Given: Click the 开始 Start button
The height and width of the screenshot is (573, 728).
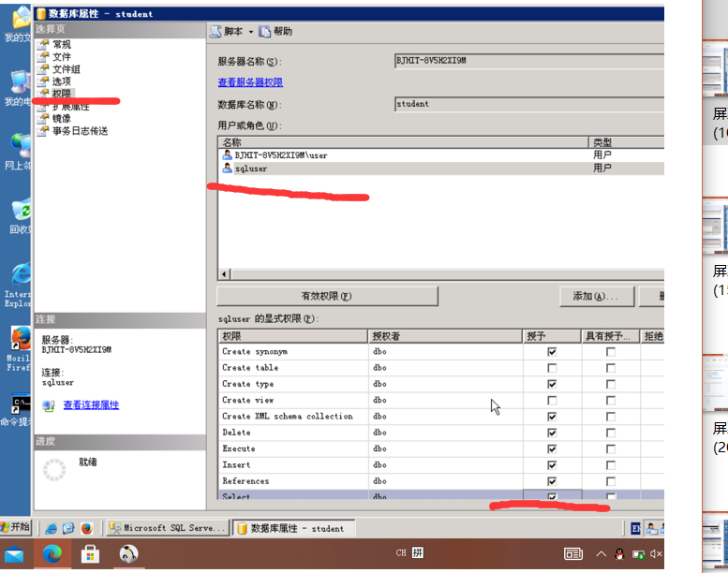Looking at the screenshot, I should click(15, 527).
